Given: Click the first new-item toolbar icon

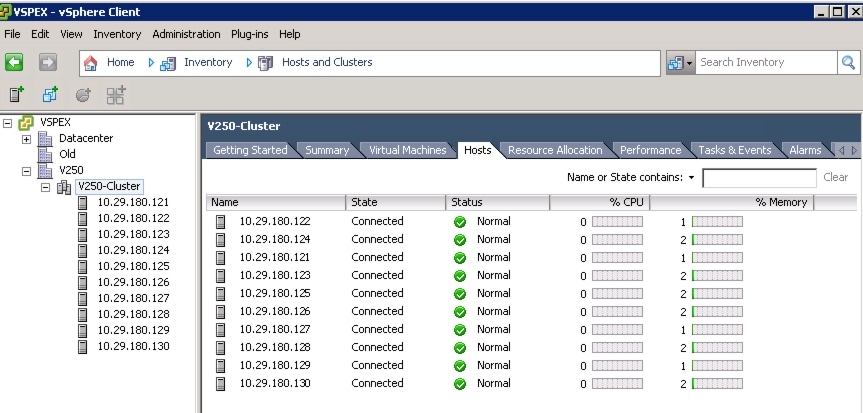Looking at the screenshot, I should [x=16, y=95].
